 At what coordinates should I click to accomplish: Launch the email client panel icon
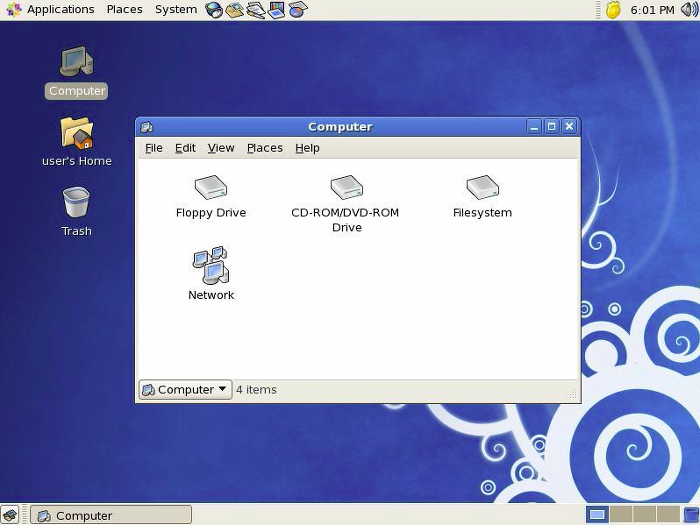tap(234, 9)
